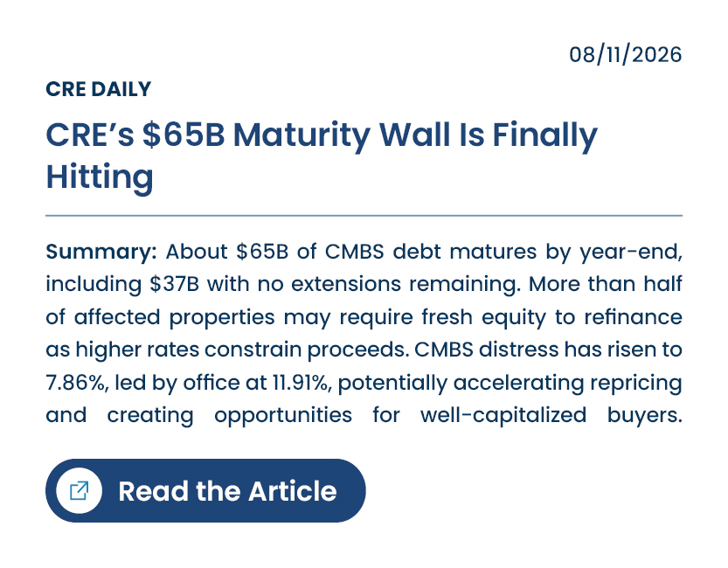Image resolution: width=728 pixels, height=568 pixels.
Task: Click the bold Summary: label
Action: [x=101, y=252]
